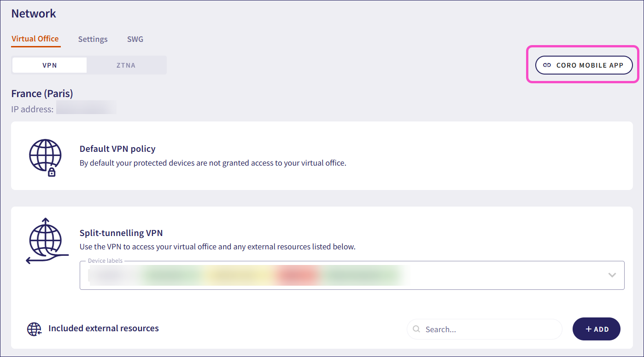This screenshot has height=357, width=644.
Task: Open the Virtual Office tab
Action: pos(35,39)
